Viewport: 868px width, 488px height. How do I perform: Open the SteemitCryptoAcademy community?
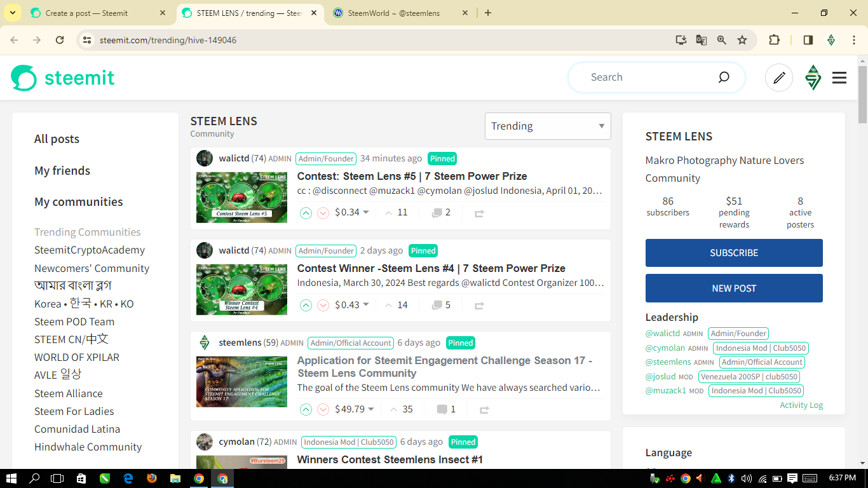[90, 250]
